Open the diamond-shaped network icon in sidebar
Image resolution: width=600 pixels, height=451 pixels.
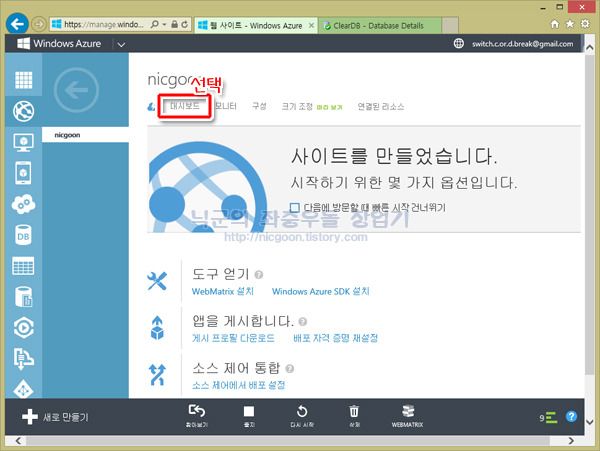click(x=23, y=389)
